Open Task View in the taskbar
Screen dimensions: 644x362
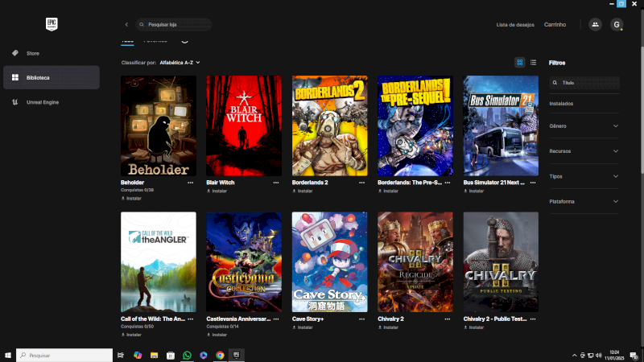point(120,355)
